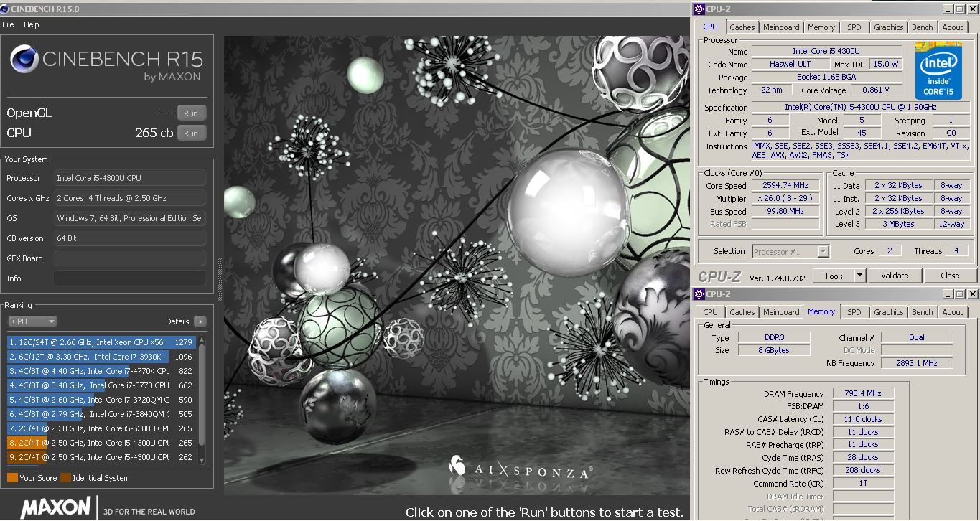Select ranking entry 7 Core i5-5300U
Screen dimensions: 980x521
click(x=101, y=428)
